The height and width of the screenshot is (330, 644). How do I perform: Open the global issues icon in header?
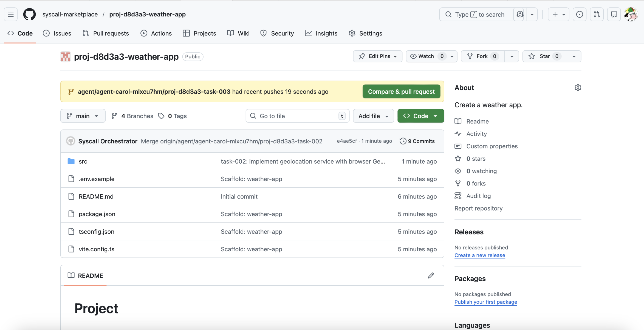point(579,14)
